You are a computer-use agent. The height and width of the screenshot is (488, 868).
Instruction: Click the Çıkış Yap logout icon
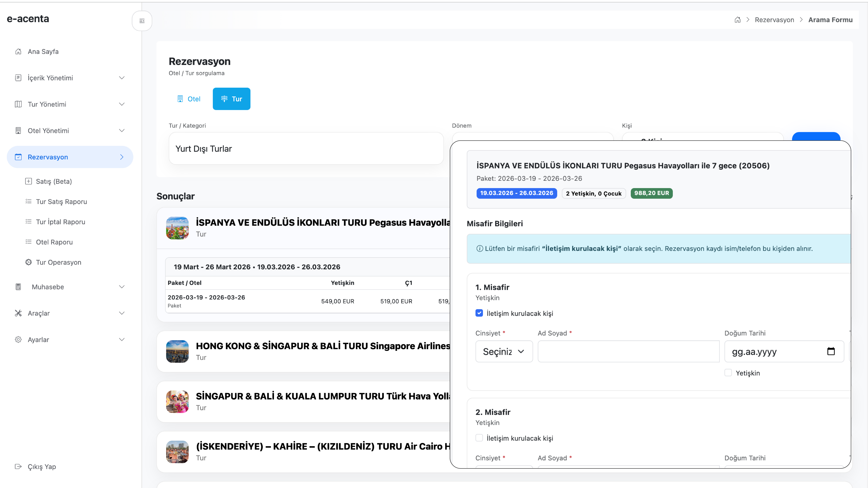(18, 466)
